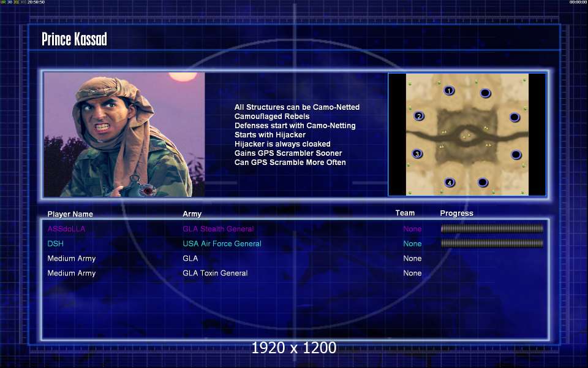Click "Medium Army" in the GLA Toxin General row
588x368 pixels.
pos(71,273)
